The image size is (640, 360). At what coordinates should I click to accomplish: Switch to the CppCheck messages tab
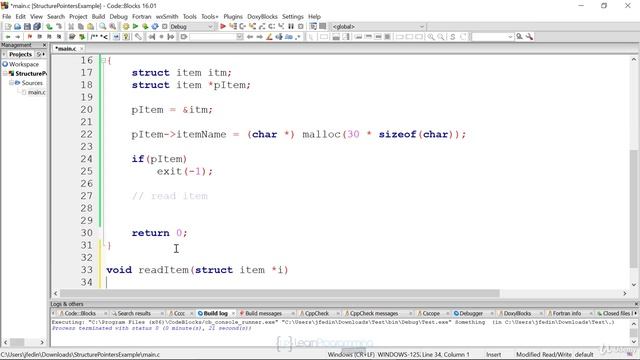point(373,313)
